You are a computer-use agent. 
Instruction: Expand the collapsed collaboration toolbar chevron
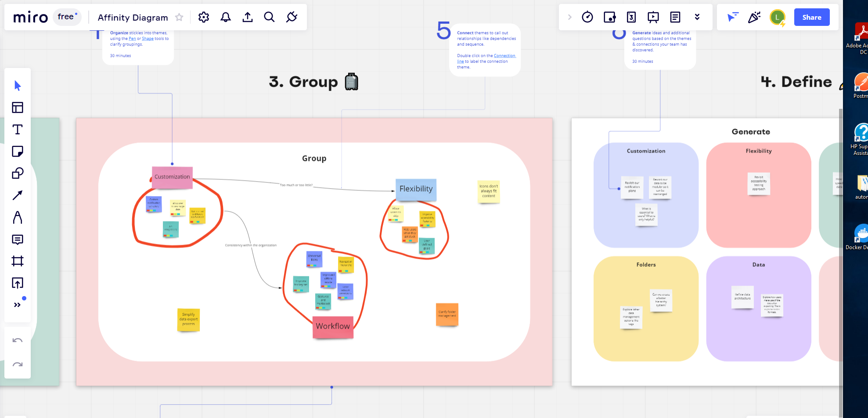[x=570, y=17]
